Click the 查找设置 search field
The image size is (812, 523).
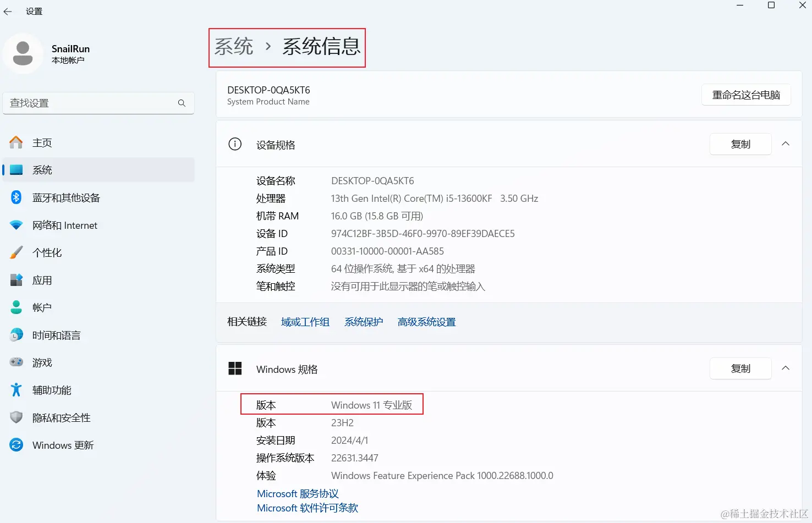(x=98, y=103)
